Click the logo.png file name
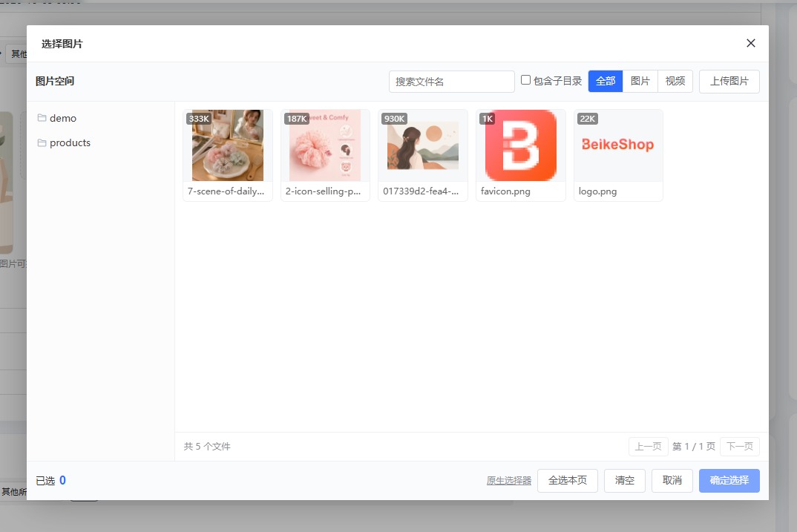 [597, 191]
